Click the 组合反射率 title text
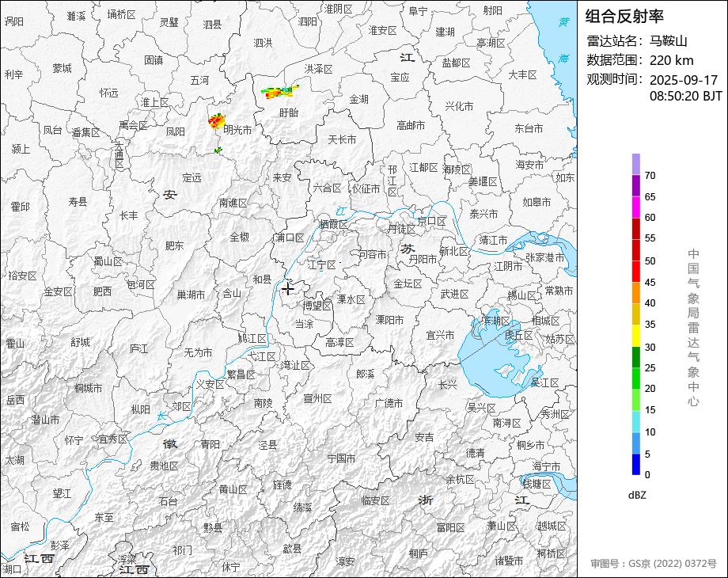Image resolution: width=728 pixels, height=578 pixels. [624, 17]
